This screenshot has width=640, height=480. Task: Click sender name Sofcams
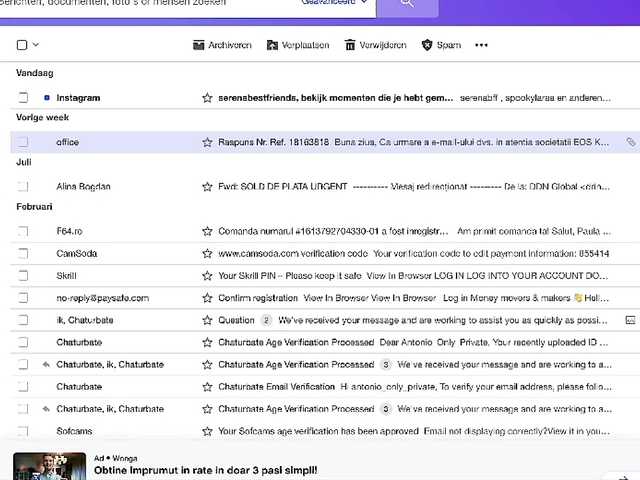tap(74, 431)
